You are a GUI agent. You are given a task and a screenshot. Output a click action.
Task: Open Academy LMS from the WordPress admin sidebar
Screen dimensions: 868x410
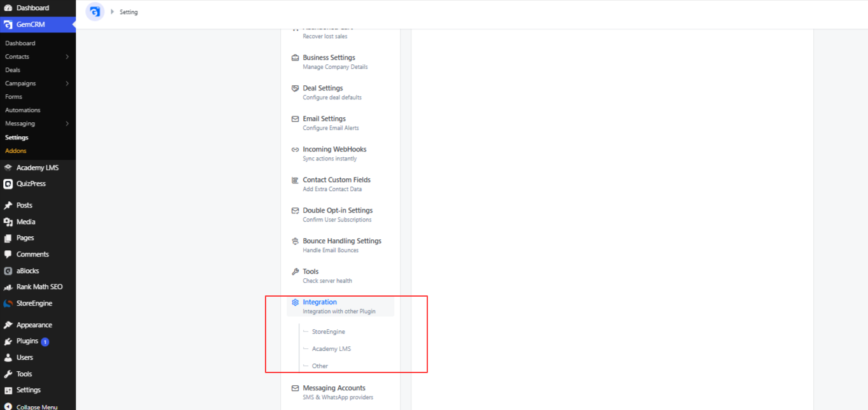[x=38, y=167]
